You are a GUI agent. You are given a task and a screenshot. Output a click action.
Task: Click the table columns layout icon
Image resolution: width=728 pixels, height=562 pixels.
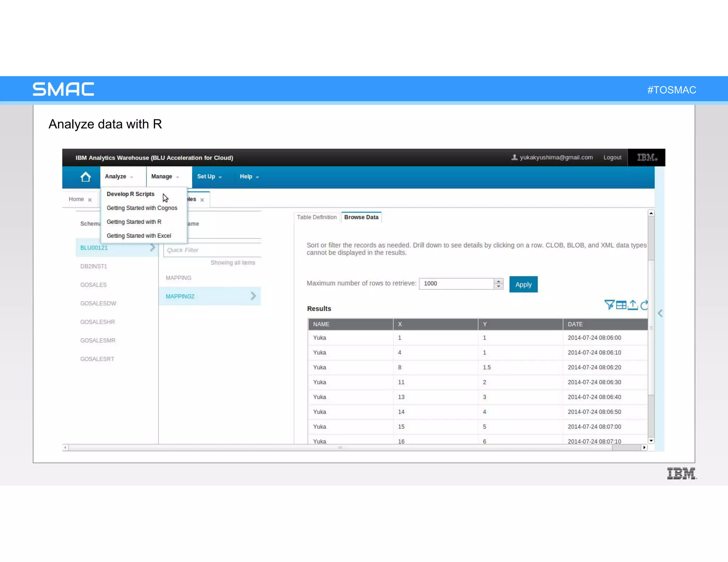(621, 305)
